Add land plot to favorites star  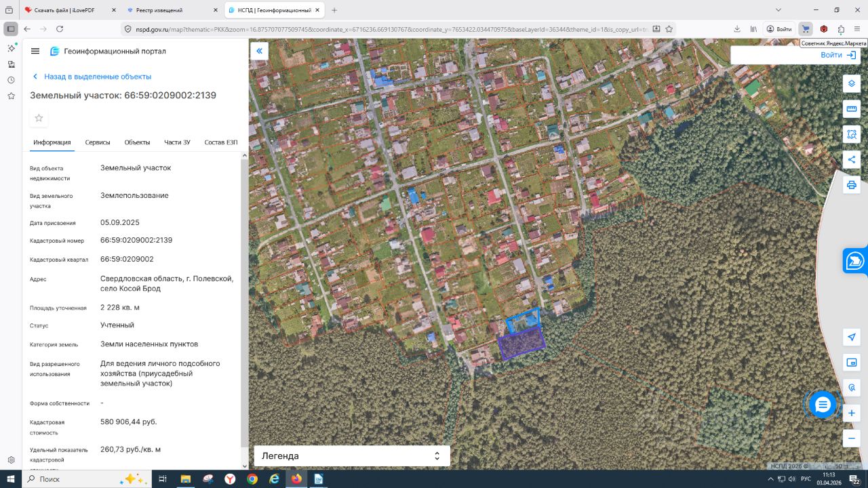(x=39, y=118)
